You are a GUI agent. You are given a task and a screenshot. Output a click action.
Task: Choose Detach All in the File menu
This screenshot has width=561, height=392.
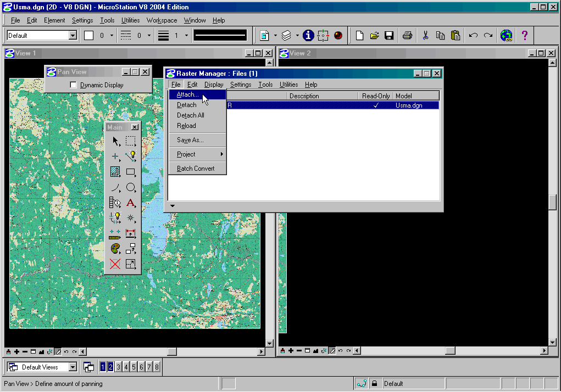(197, 115)
